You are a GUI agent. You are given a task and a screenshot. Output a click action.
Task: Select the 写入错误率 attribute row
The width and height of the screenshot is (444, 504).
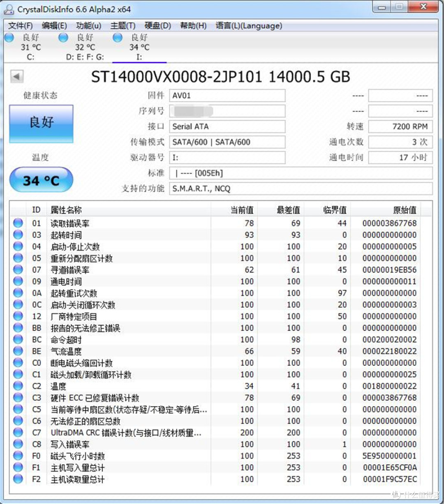216,444
